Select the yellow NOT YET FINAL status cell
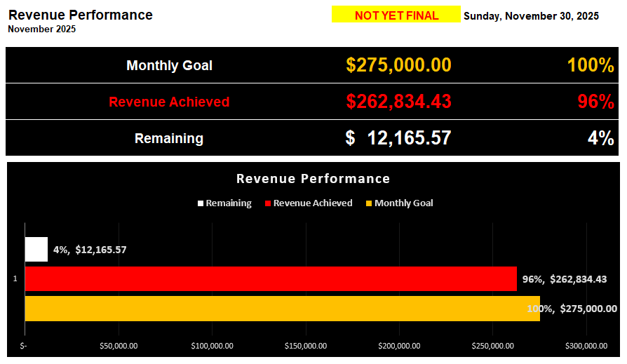Screen dimensions: 627x364 tap(396, 15)
